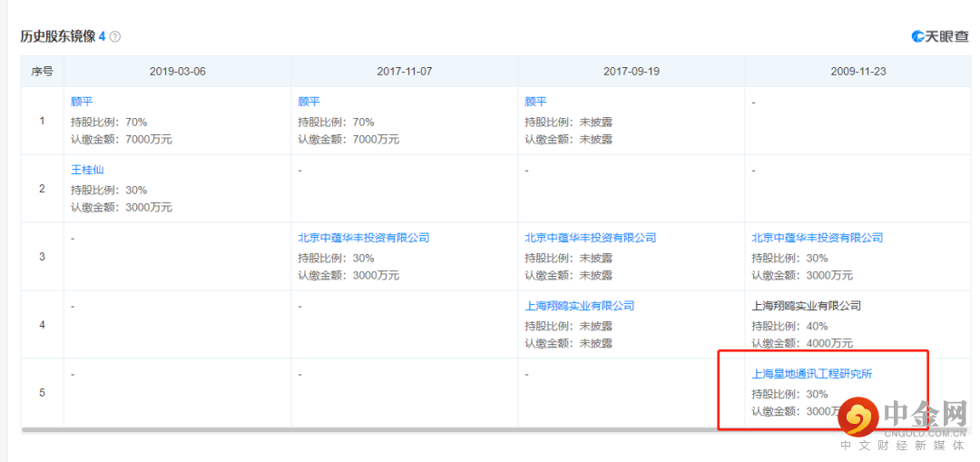Click the shareholder count number 4 in title

(102, 37)
